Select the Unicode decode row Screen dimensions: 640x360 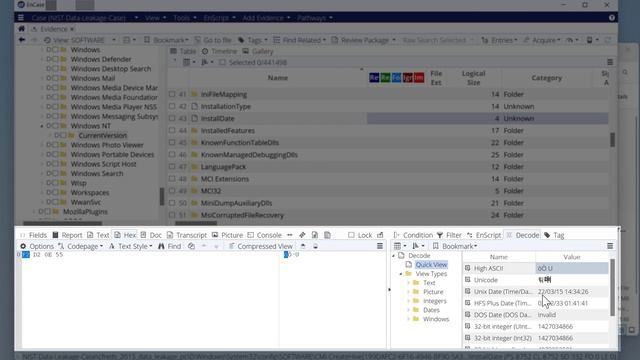click(x=536, y=280)
